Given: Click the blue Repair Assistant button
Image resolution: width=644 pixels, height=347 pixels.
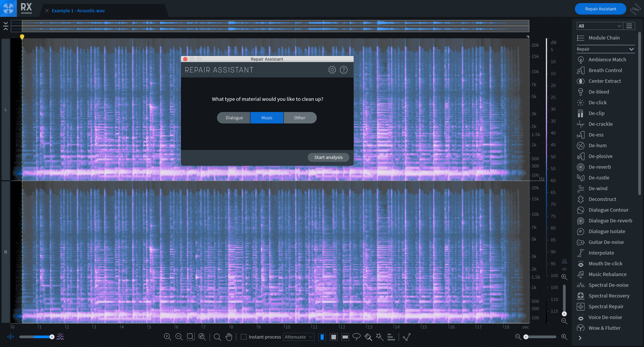Looking at the screenshot, I should 600,9.
